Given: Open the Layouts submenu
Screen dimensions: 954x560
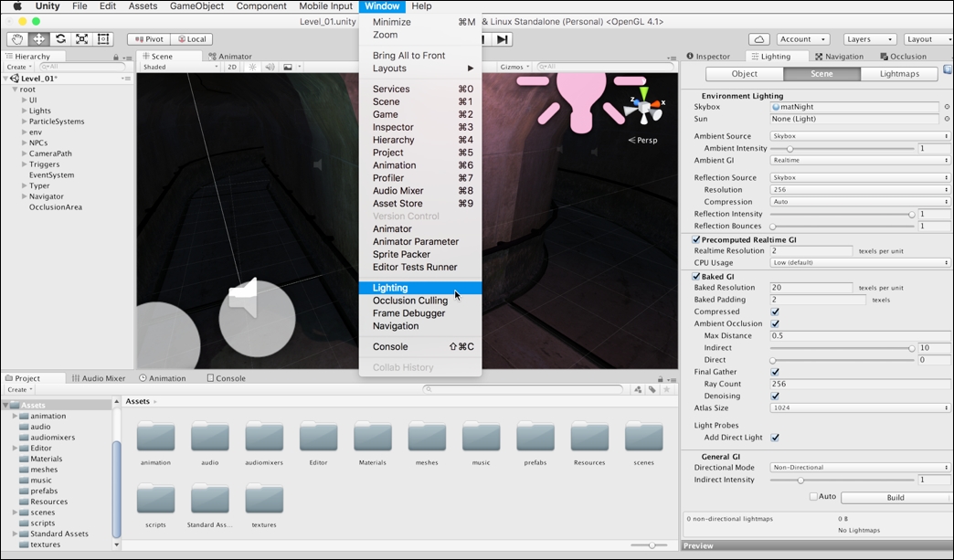Looking at the screenshot, I should [x=420, y=69].
